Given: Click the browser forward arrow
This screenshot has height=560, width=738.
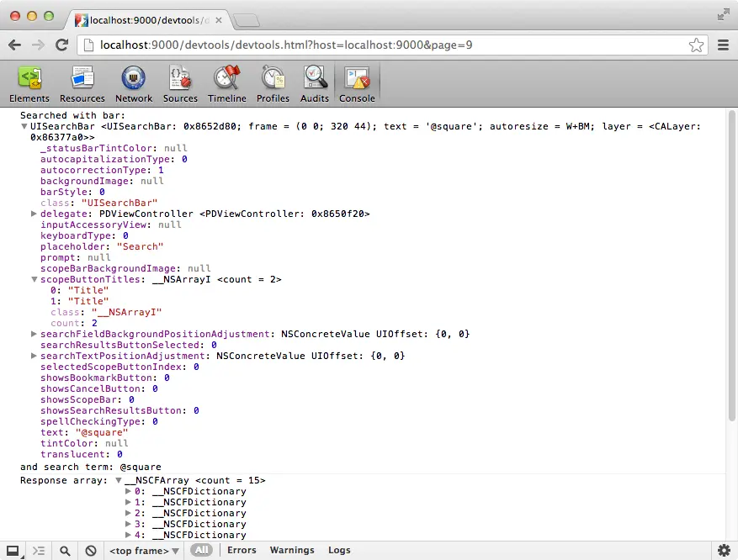Looking at the screenshot, I should 38,45.
